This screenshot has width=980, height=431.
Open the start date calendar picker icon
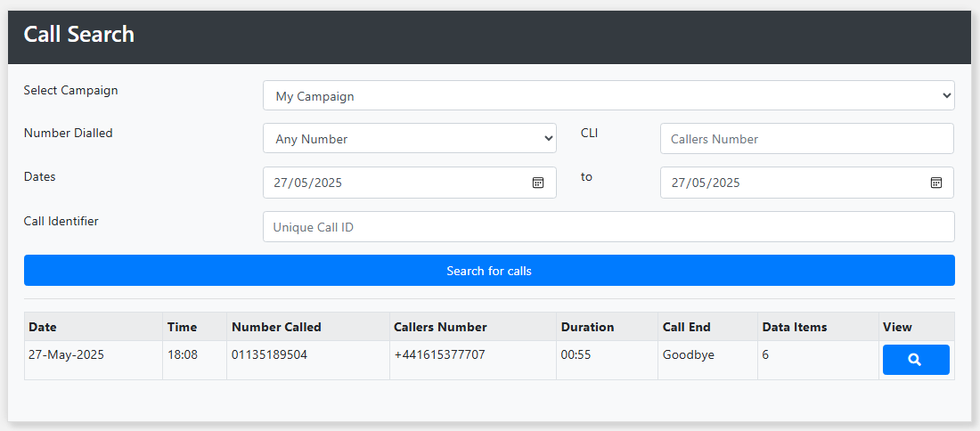tap(538, 183)
